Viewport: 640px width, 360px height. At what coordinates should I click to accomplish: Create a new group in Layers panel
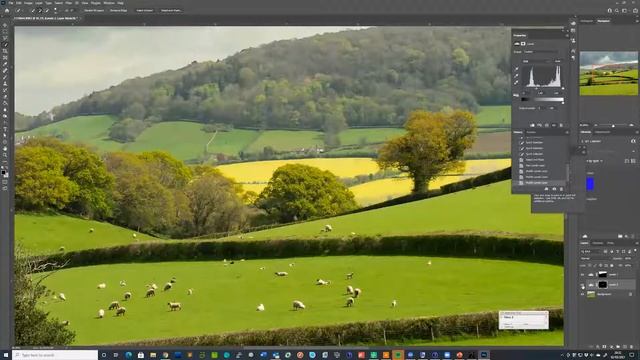[x=618, y=347]
